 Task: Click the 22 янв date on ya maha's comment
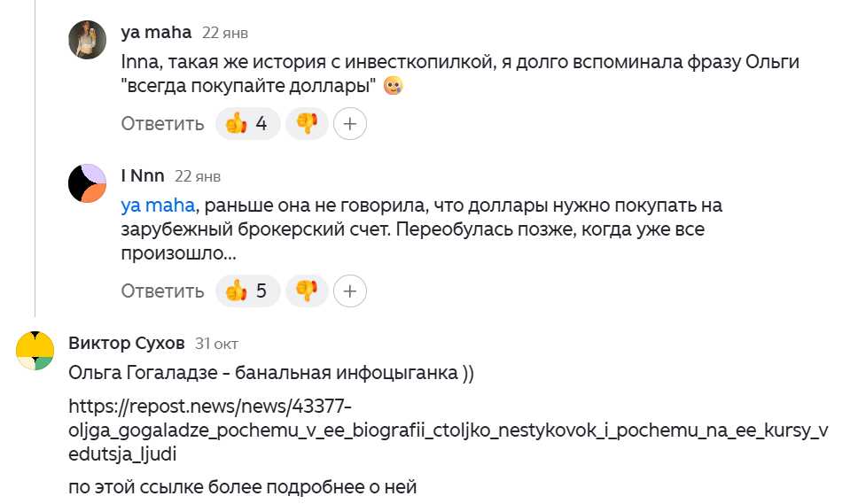click(x=225, y=33)
